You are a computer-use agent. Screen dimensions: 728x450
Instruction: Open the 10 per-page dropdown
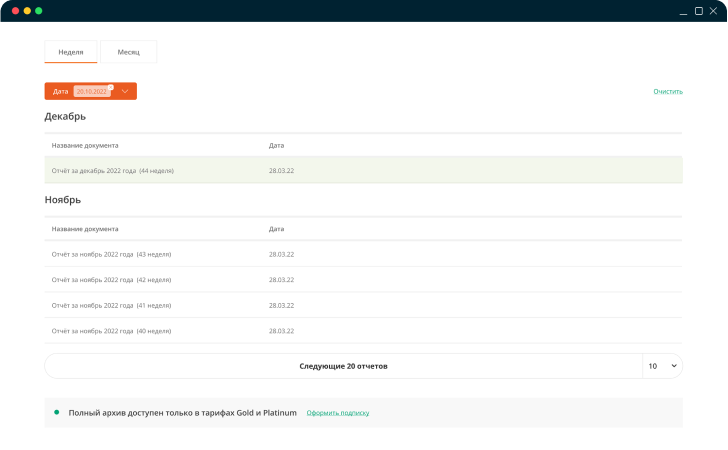(663, 366)
